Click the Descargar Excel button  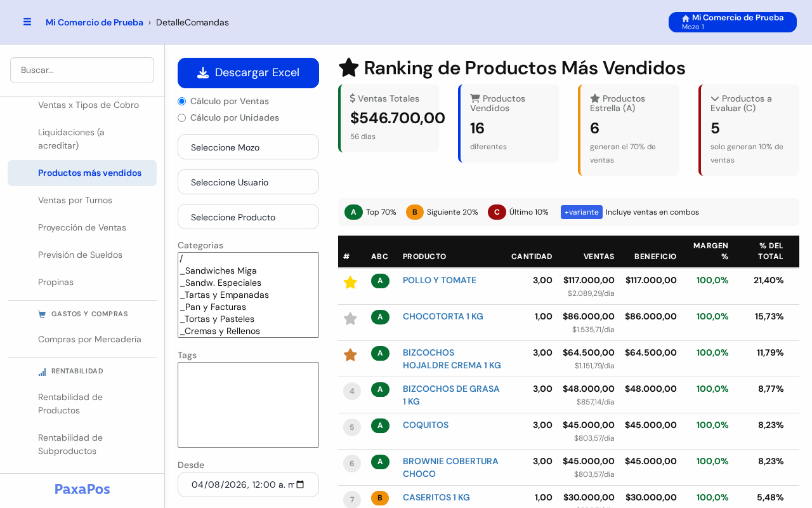click(248, 73)
